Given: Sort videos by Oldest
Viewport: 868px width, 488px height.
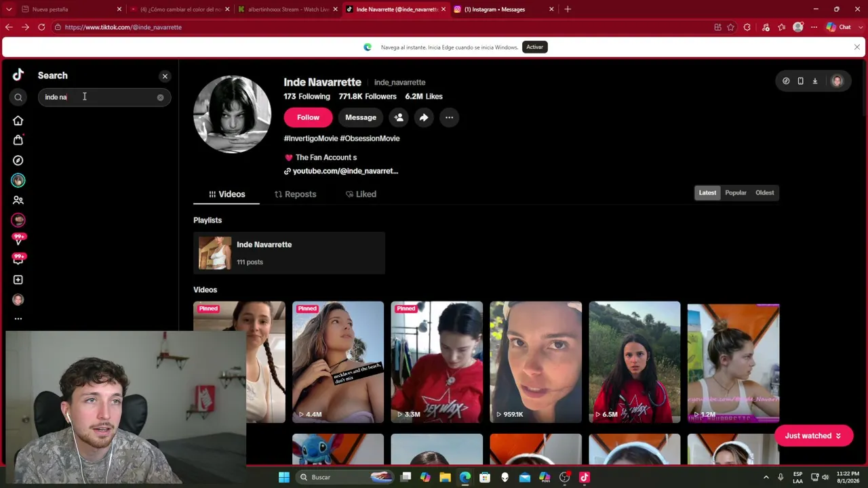Looking at the screenshot, I should [x=765, y=192].
